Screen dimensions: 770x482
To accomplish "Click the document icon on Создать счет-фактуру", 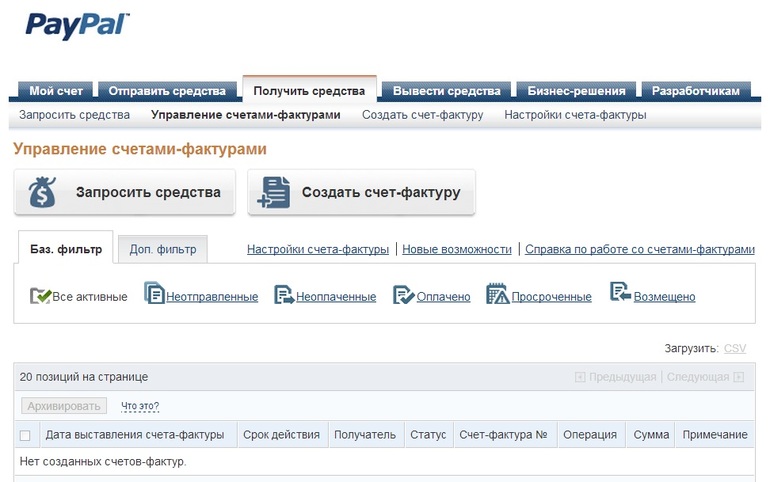I will tap(273, 192).
